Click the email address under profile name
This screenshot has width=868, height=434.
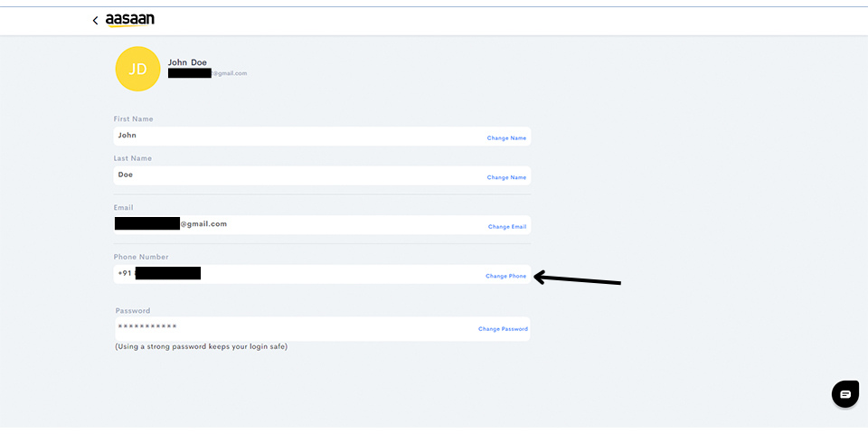click(208, 73)
